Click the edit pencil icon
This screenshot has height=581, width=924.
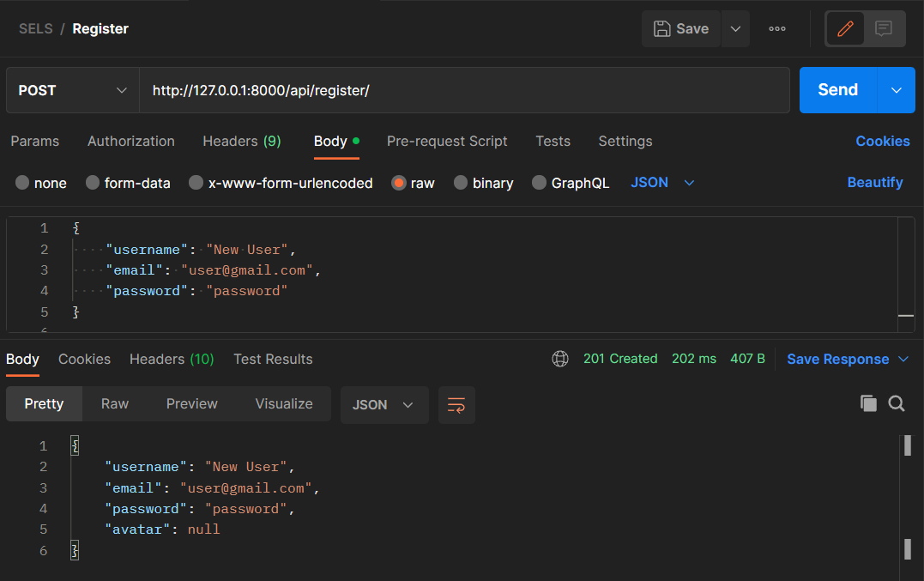click(844, 28)
